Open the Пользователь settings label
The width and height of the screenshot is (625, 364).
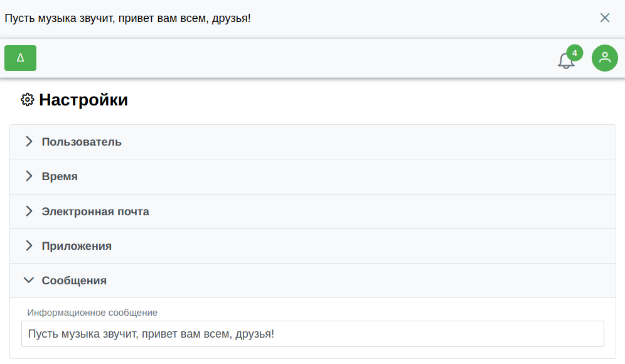(x=82, y=142)
